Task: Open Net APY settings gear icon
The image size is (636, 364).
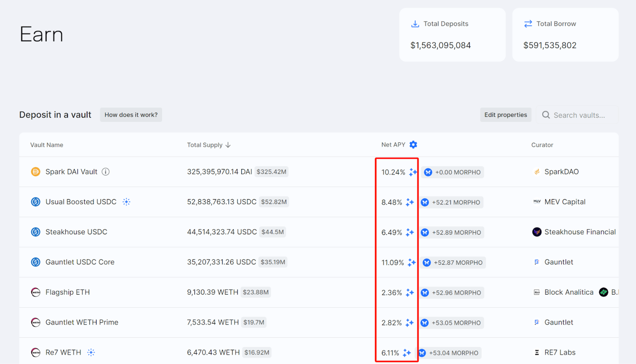Action: click(x=413, y=145)
